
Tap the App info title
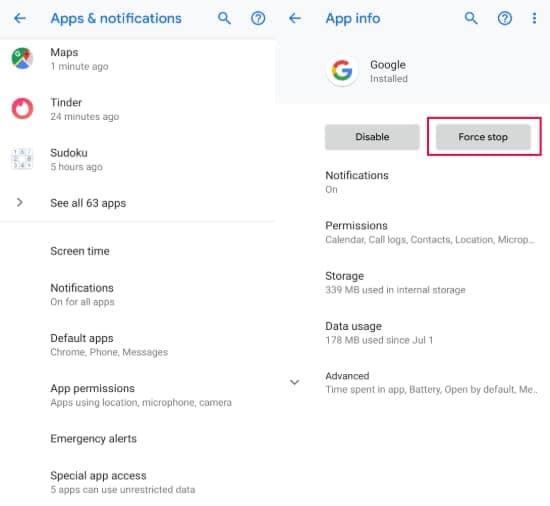click(353, 19)
